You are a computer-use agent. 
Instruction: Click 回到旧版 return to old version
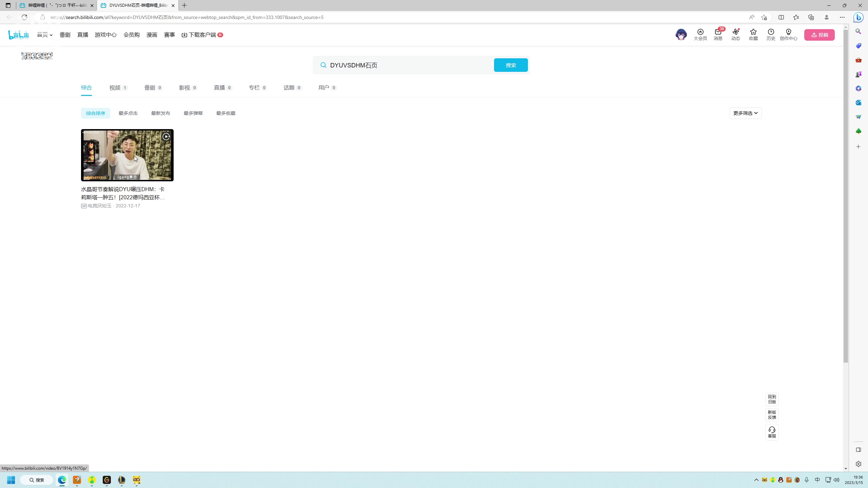772,399
